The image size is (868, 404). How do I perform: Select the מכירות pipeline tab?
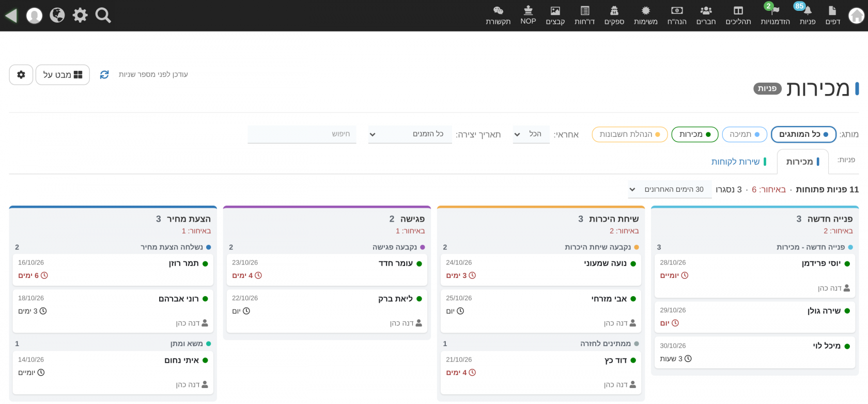pos(802,162)
